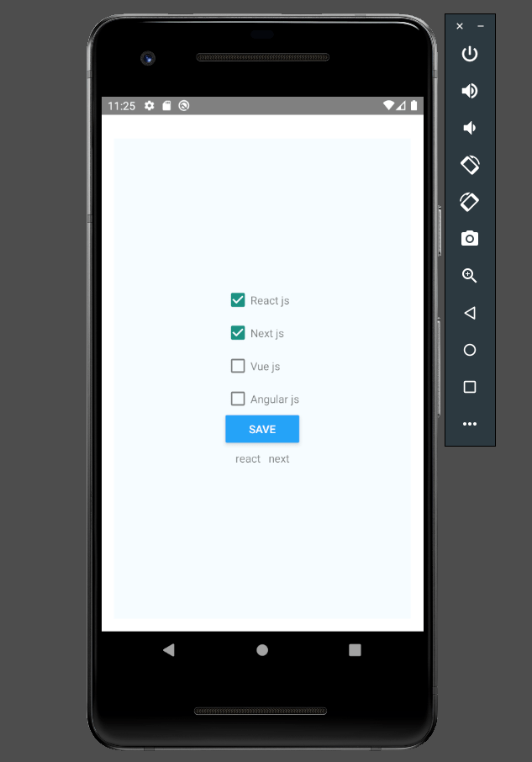
Task: Rotate device right using the emulator toolbar
Action: click(469, 202)
